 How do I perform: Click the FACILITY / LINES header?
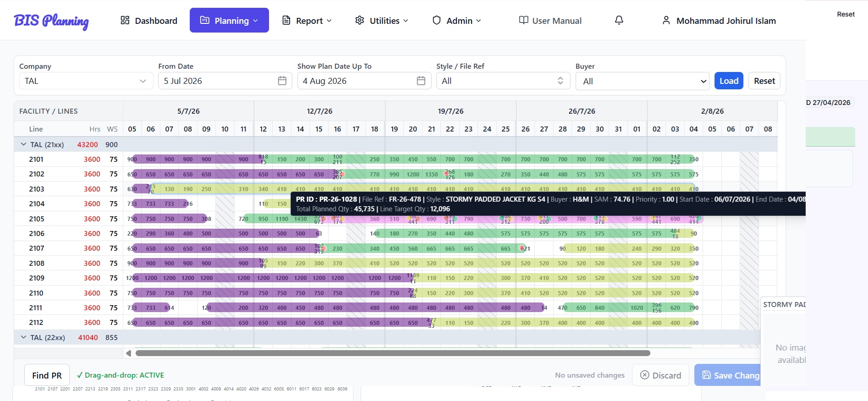[49, 111]
